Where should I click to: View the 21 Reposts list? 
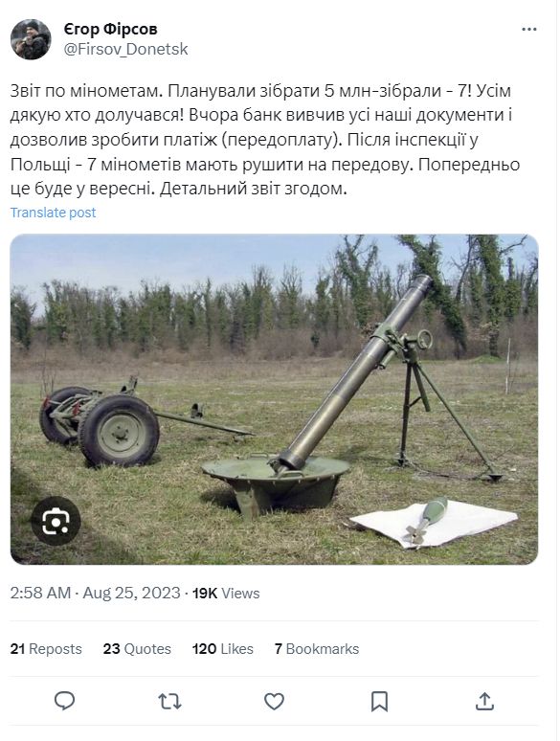point(46,649)
